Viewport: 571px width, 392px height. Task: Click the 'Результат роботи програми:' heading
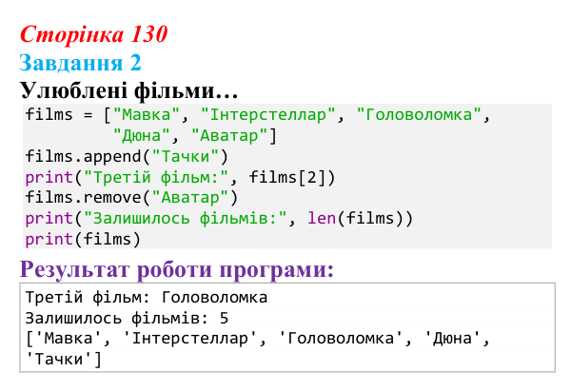point(177,270)
